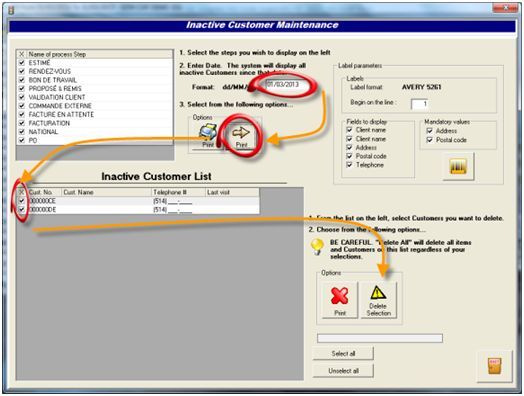This screenshot has height=396, width=524.
Task: Click the Exit door icon button
Action: [494, 366]
